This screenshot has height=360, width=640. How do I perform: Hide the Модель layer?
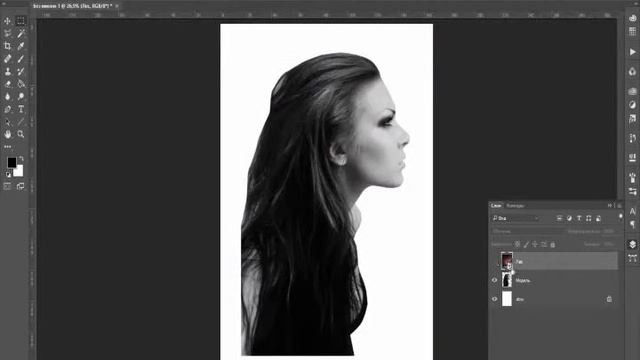495,280
